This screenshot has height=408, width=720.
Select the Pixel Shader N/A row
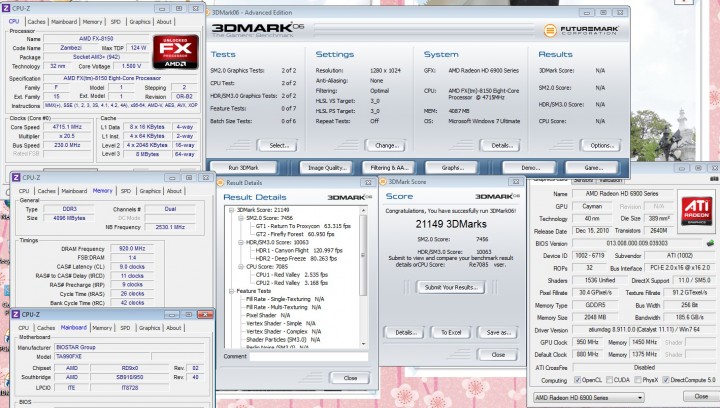click(268, 315)
